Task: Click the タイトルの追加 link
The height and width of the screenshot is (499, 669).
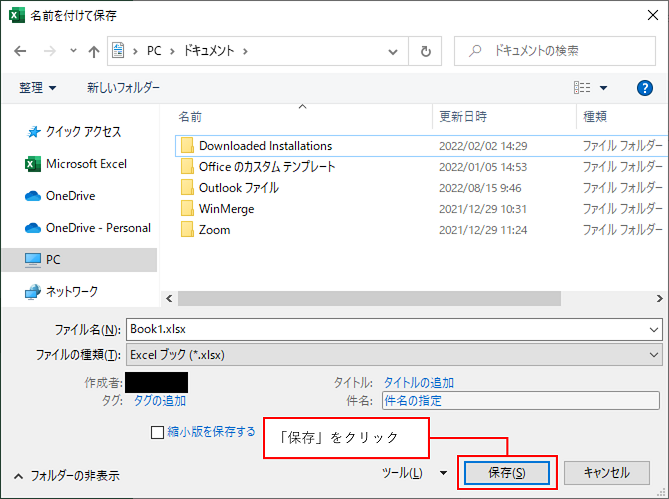Action: tap(419, 383)
